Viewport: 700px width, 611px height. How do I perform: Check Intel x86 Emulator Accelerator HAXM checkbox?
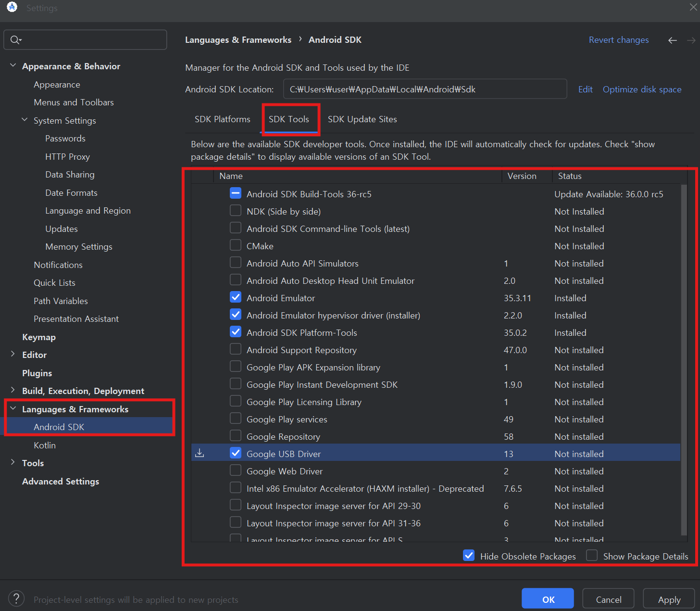pyautogui.click(x=236, y=488)
